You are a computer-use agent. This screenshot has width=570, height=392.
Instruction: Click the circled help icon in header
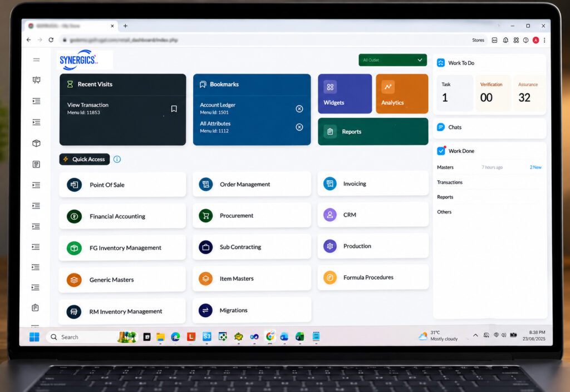coord(525,40)
